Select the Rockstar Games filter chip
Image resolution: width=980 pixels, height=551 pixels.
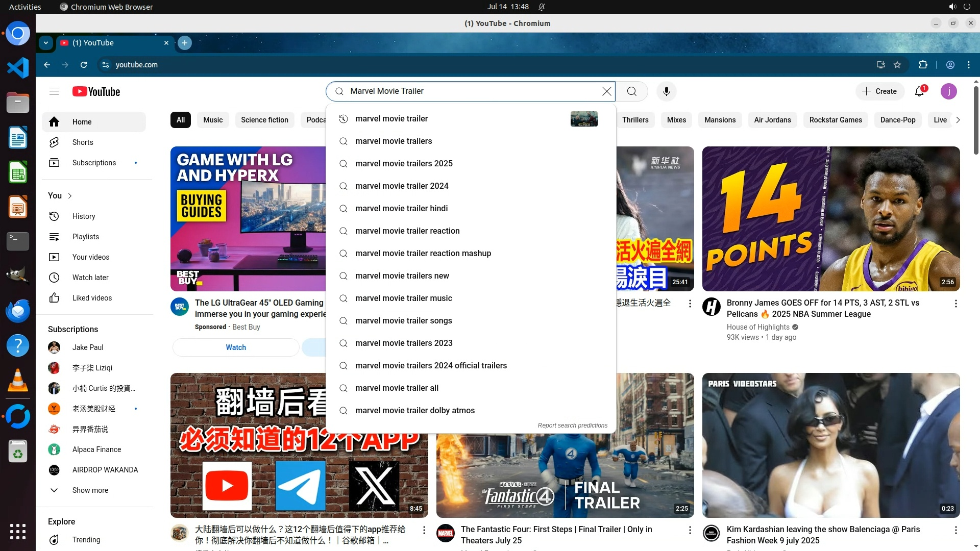tap(835, 120)
